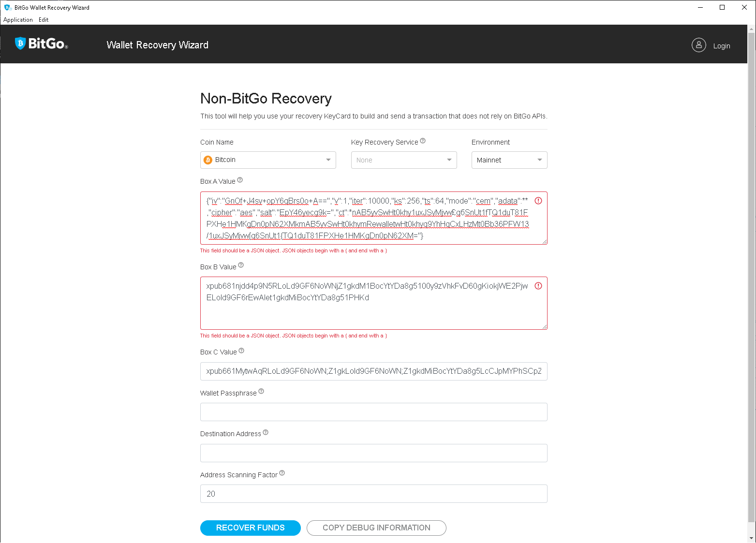Focus the Box C Value field

tap(374, 371)
